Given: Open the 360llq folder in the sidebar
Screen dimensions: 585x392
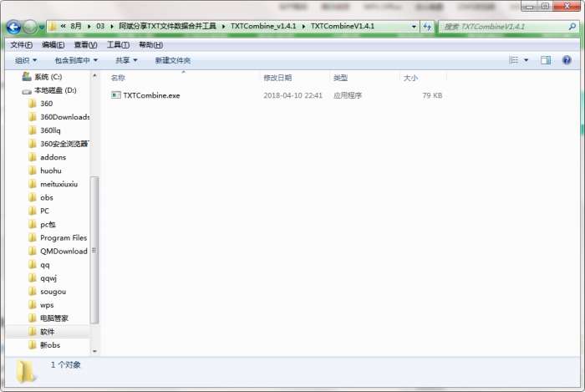Looking at the screenshot, I should [50, 130].
